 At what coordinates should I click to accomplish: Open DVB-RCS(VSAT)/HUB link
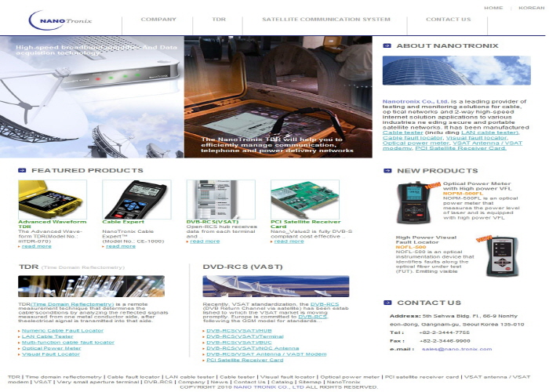[239, 330]
